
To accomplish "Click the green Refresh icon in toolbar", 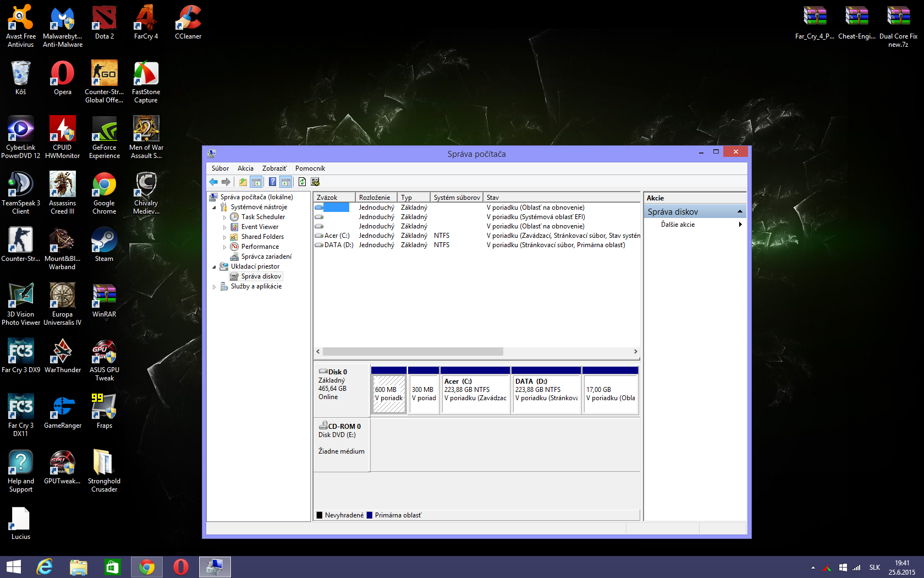I will [302, 182].
